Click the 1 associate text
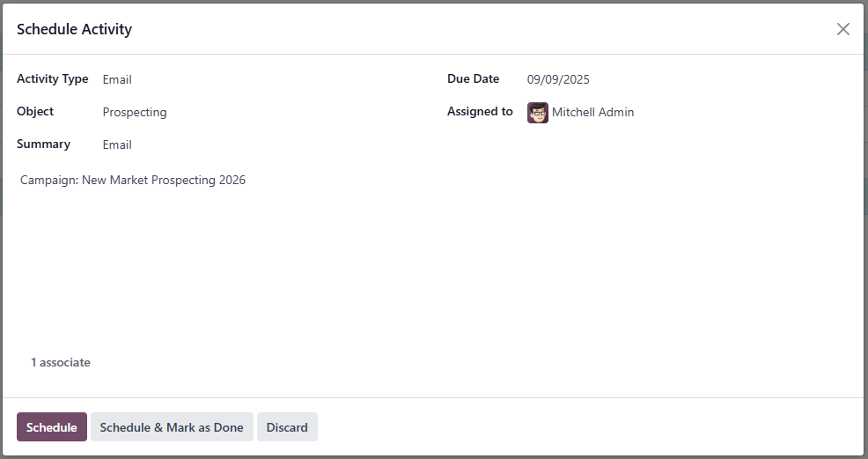The width and height of the screenshot is (868, 459). tap(61, 362)
